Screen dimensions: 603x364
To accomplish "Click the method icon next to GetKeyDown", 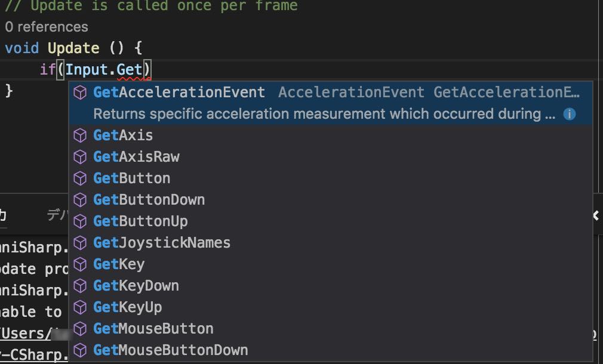I will tap(80, 286).
